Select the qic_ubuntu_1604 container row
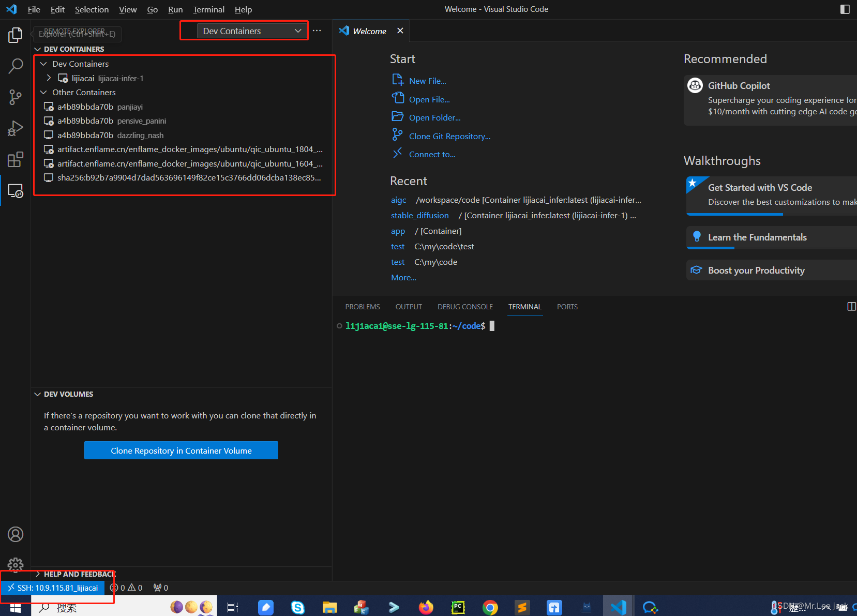Viewport: 857px width, 616px height. coord(181,163)
